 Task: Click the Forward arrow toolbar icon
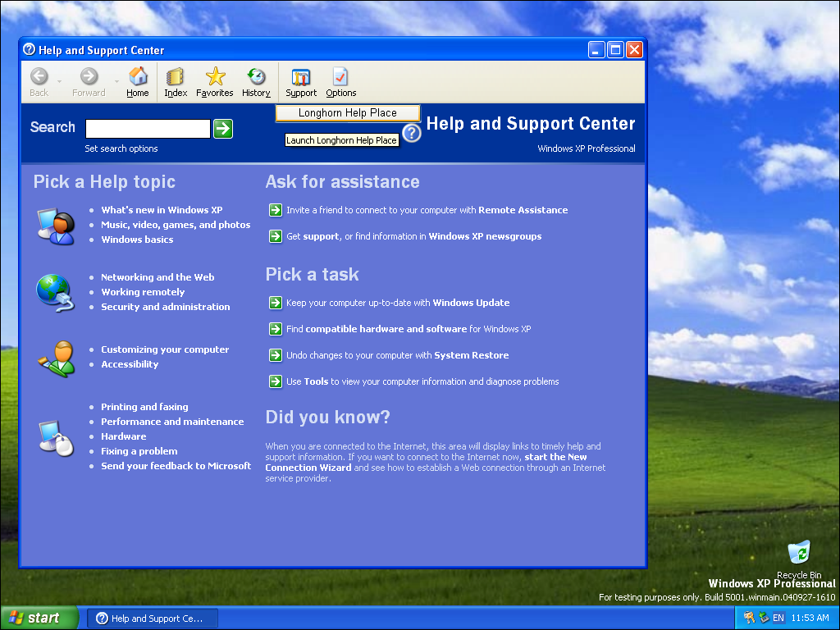tap(89, 76)
